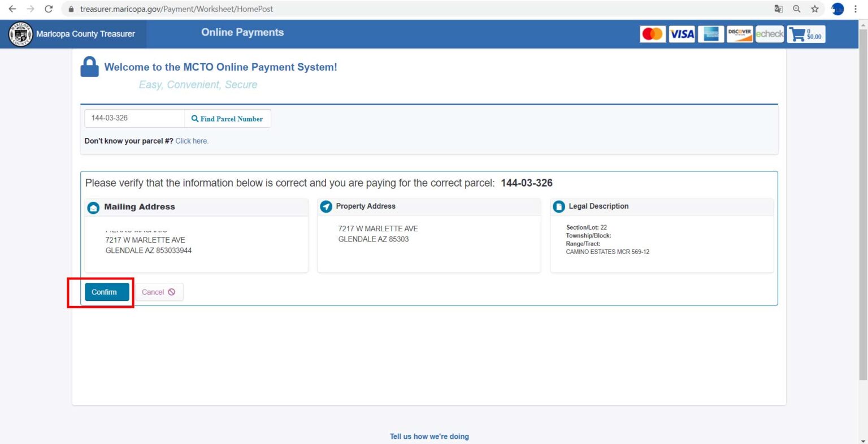The height and width of the screenshot is (444, 868).
Task: Click the VISA card icon
Action: point(682,34)
